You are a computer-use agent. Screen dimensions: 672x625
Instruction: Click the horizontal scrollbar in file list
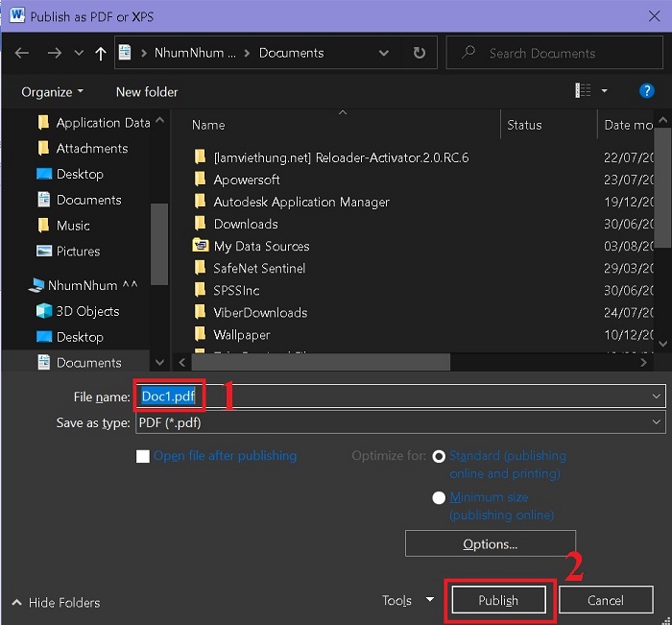[x=317, y=363]
